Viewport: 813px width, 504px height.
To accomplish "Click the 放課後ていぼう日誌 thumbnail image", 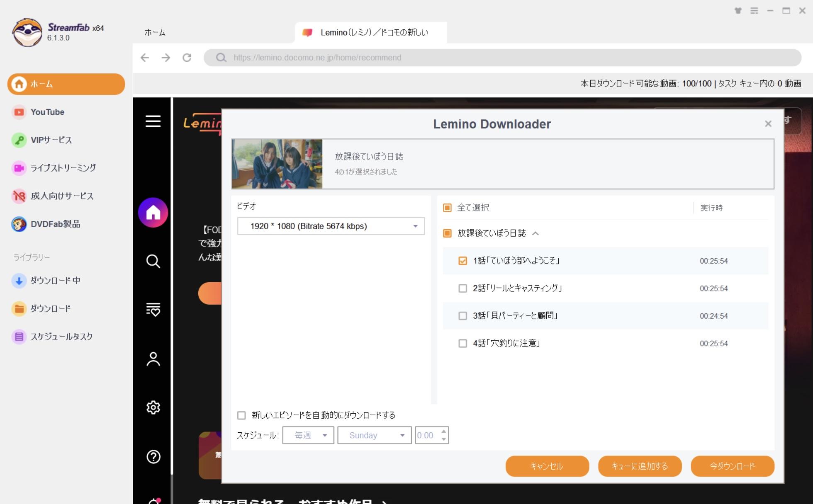I will [x=277, y=164].
